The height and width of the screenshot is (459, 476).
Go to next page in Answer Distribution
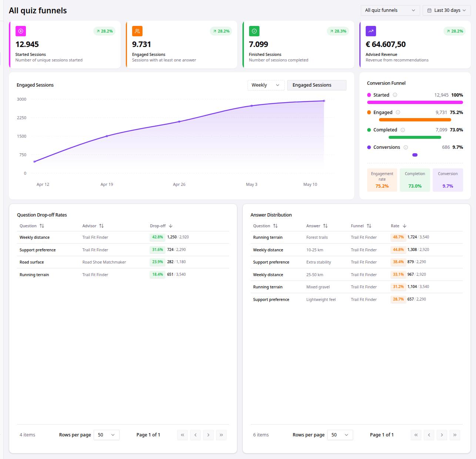[442, 435]
